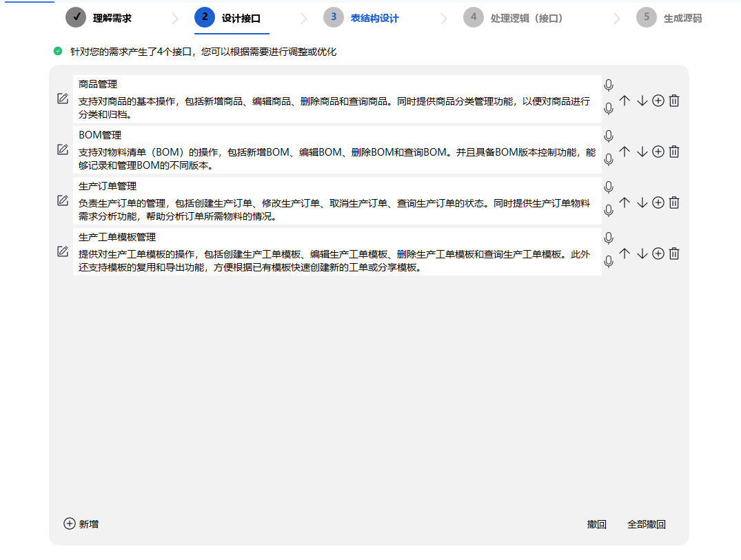
Task: Move BOM管理 up with arrow
Action: (625, 152)
